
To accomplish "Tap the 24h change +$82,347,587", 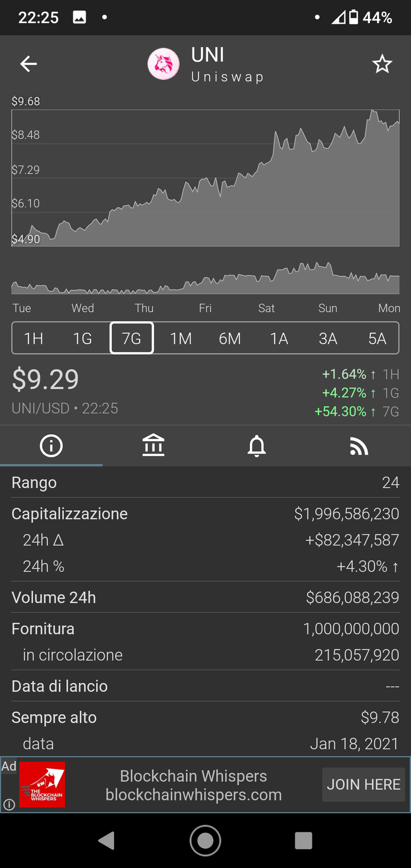I will pyautogui.click(x=352, y=540).
